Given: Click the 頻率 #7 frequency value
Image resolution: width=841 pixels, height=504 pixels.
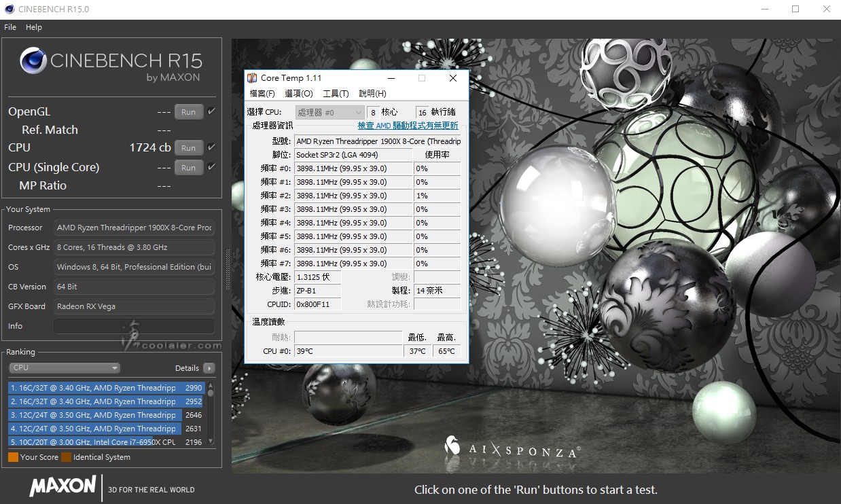Looking at the screenshot, I should (353, 264).
